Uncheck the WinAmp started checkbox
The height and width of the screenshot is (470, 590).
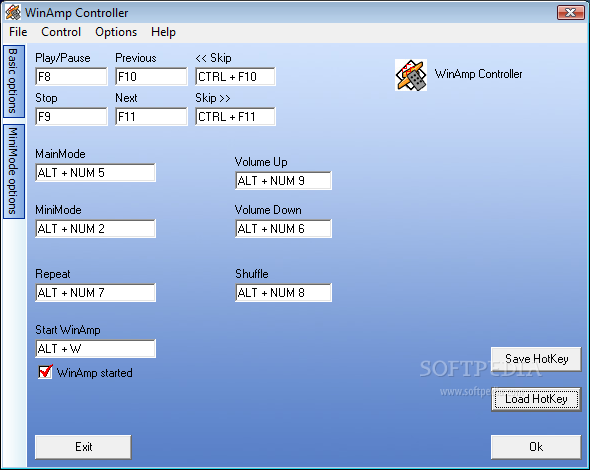coord(45,372)
